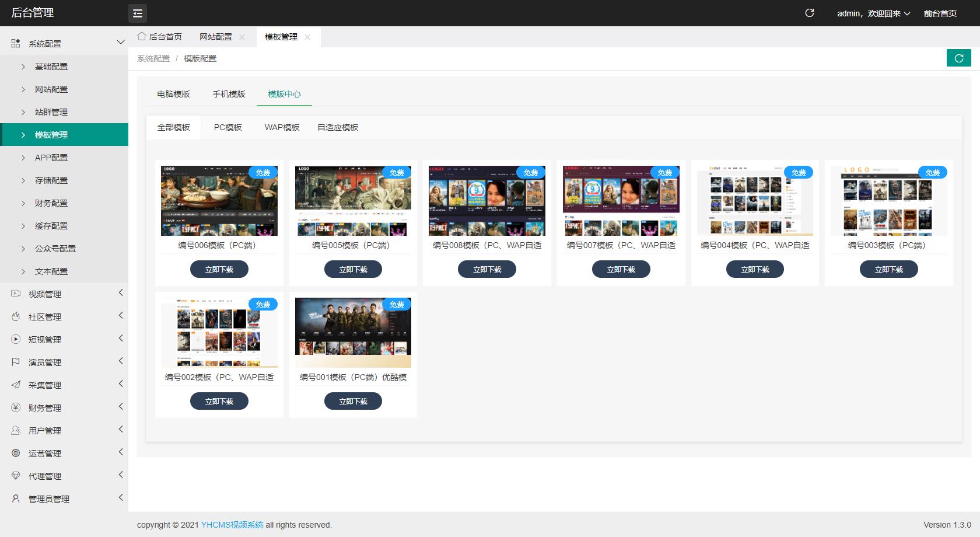Expand the 短视管理 menu arrow
Viewport: 980px width, 537px height.
coord(121,338)
